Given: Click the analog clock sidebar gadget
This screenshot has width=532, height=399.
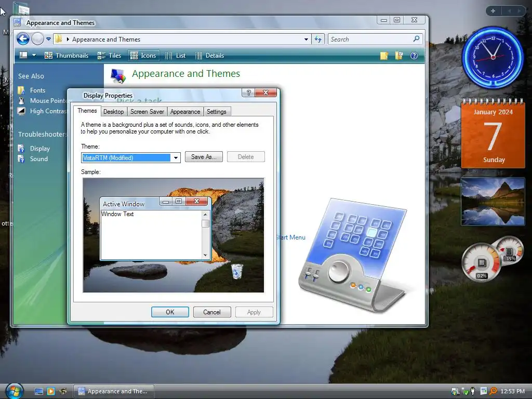Looking at the screenshot, I should click(x=493, y=57).
